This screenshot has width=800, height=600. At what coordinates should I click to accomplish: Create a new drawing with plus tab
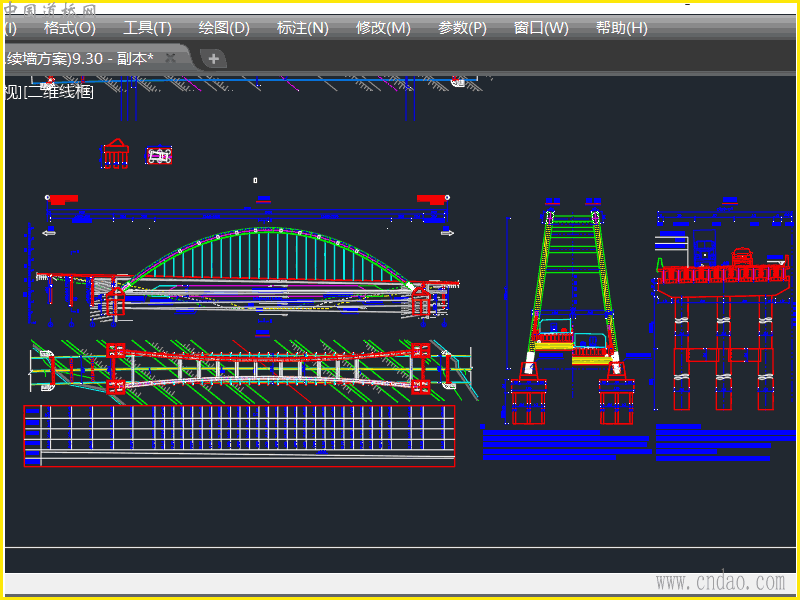point(213,59)
